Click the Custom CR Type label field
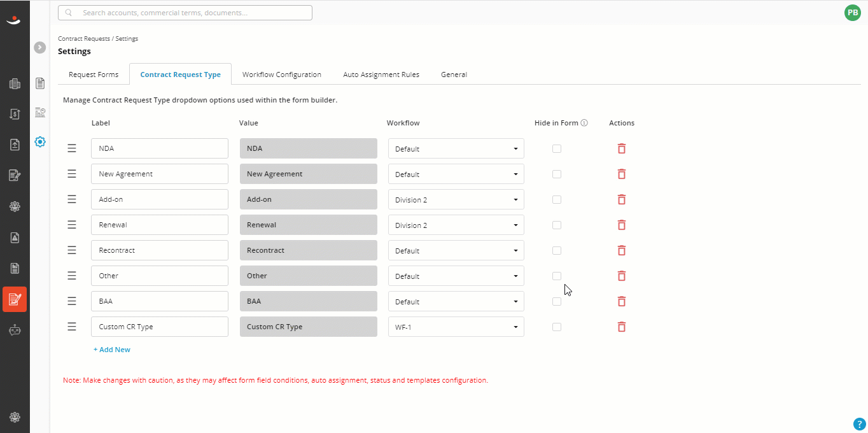 tap(160, 327)
